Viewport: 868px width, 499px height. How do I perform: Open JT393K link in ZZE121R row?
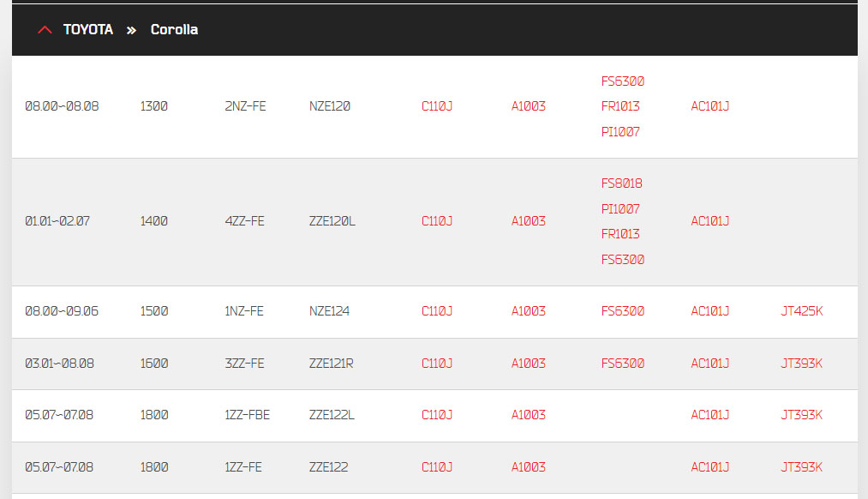(801, 364)
